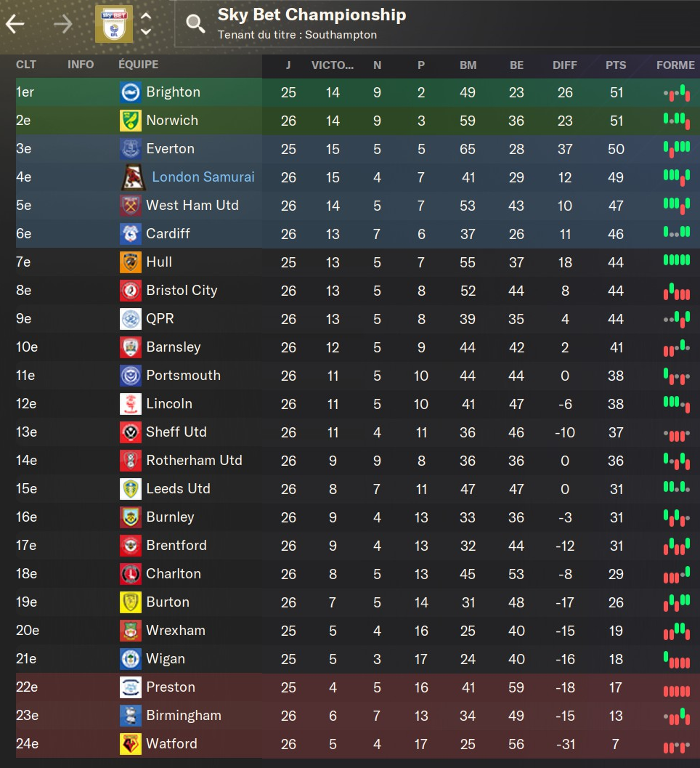
Task: Sort table by DIFF column header
Action: (x=564, y=65)
